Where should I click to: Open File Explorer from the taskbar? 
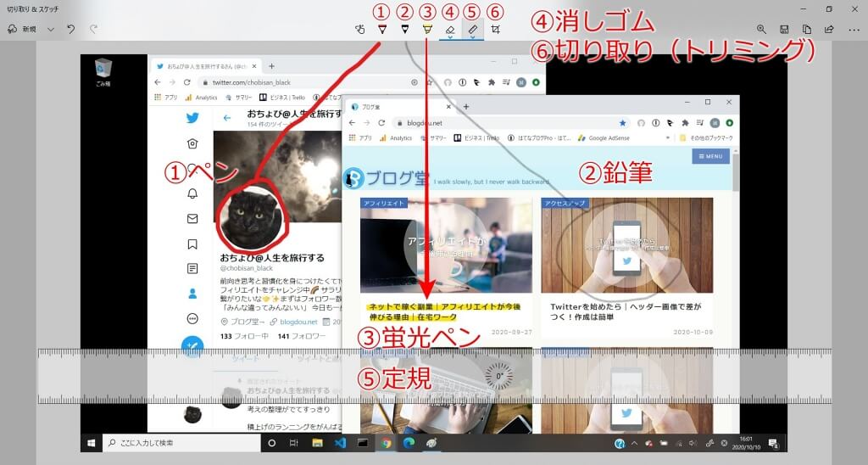click(317, 443)
